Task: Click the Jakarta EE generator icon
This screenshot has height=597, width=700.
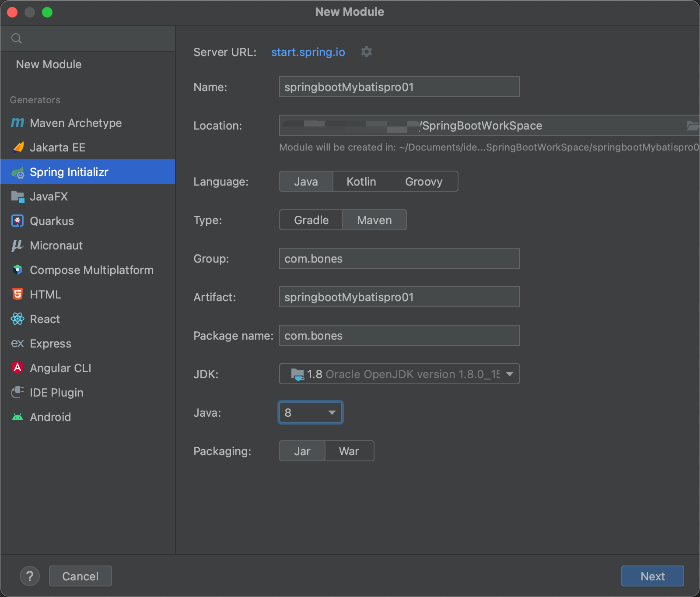Action: [x=17, y=147]
